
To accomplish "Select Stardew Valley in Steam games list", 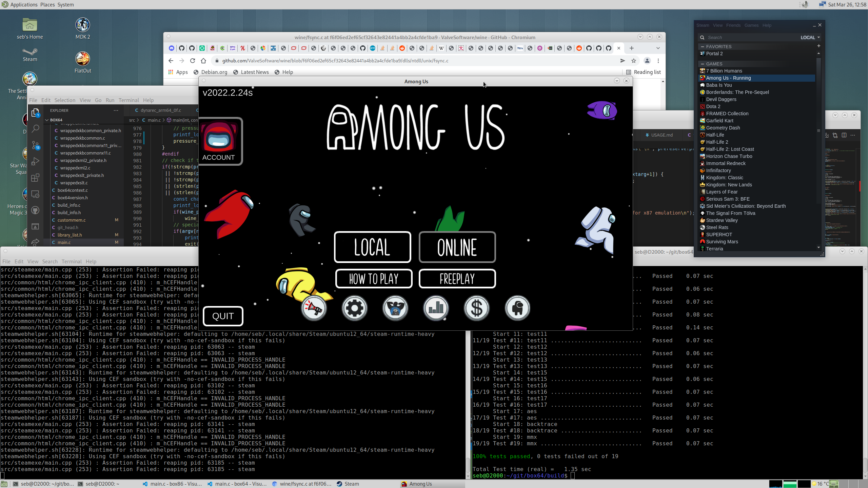I will 722,220.
